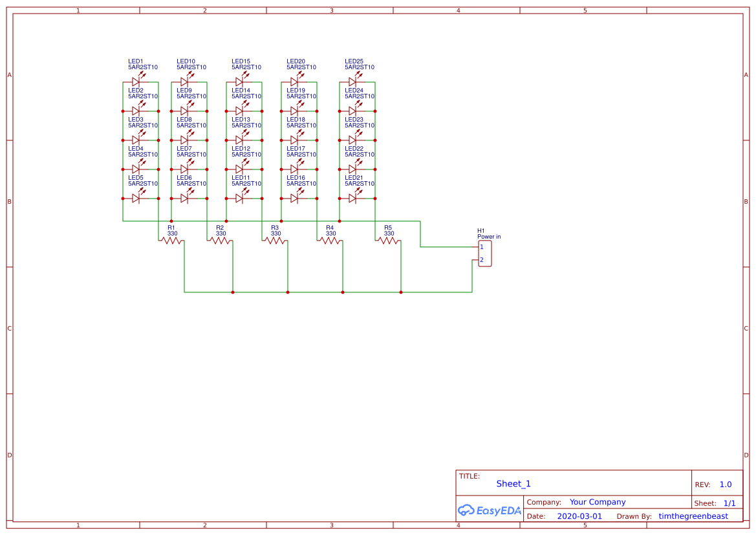Image resolution: width=756 pixels, height=535 pixels.
Task: Click the LED25 diode symbol
Action: 352,82
